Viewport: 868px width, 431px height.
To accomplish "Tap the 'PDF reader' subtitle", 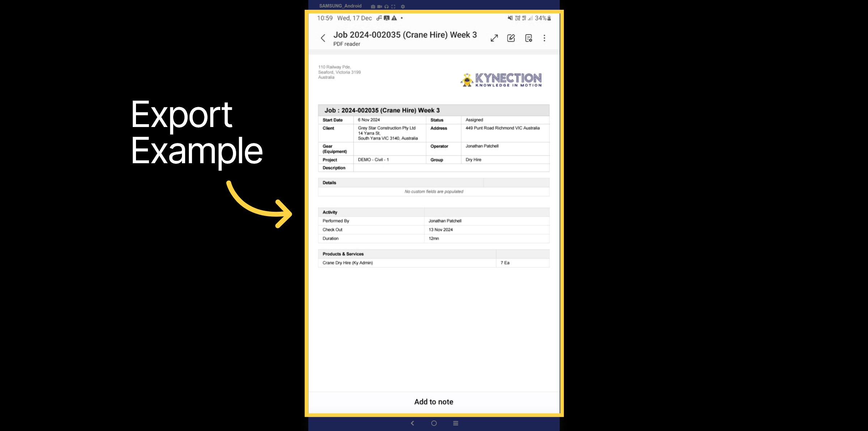I will coord(346,44).
